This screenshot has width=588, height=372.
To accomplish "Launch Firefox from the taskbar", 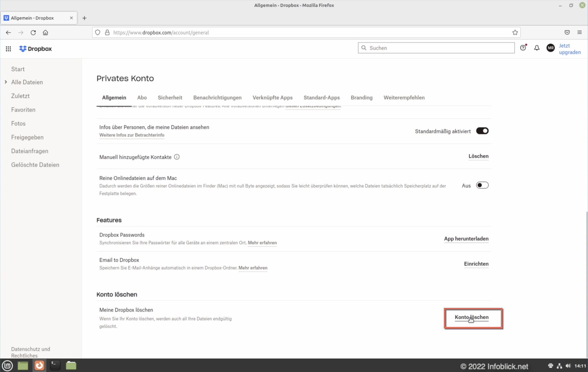I will click(39, 365).
